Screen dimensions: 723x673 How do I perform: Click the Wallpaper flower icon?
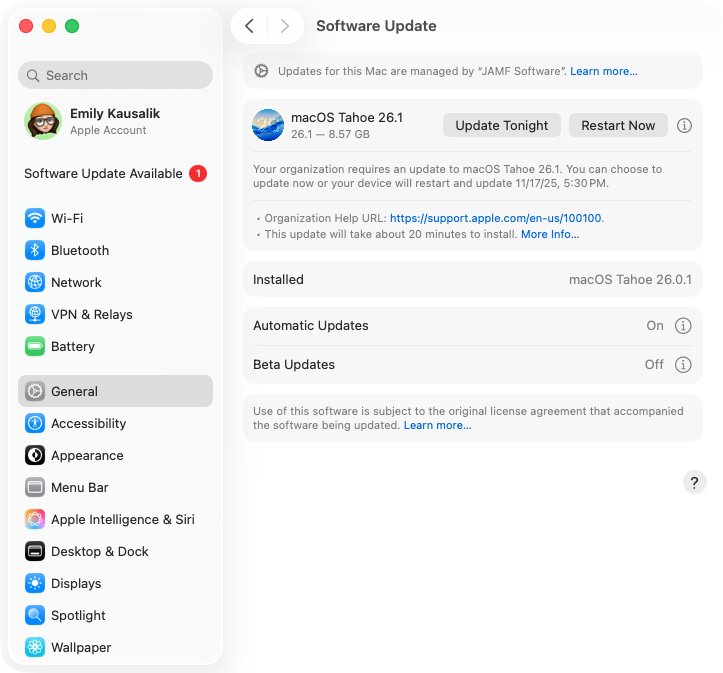click(35, 647)
